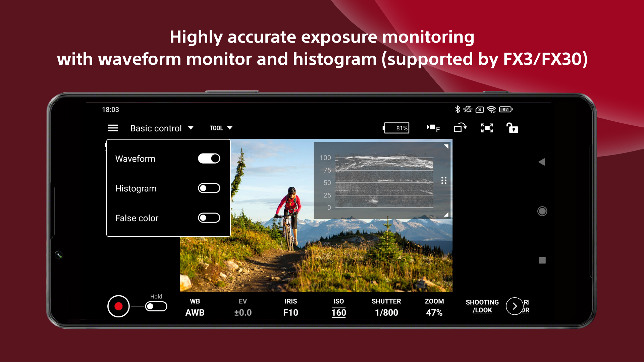This screenshot has width=644, height=362.
Task: Click the camera battery 81% indicator
Action: coord(396,128)
